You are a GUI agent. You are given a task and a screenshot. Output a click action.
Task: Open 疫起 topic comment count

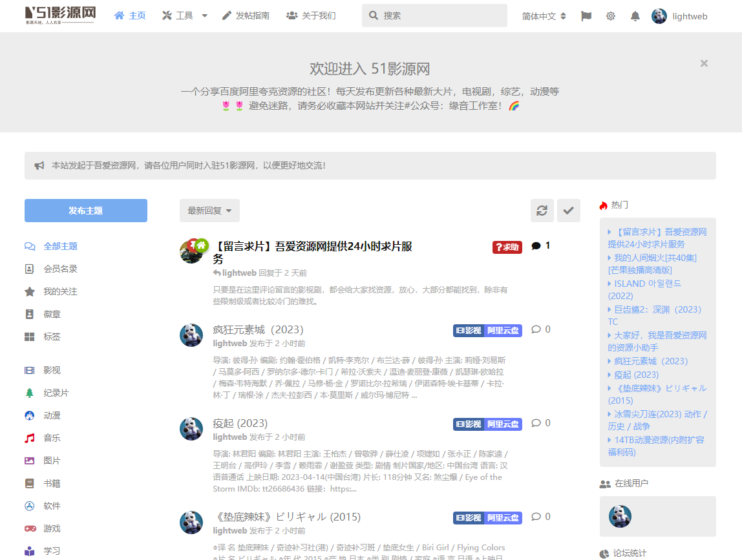(541, 423)
